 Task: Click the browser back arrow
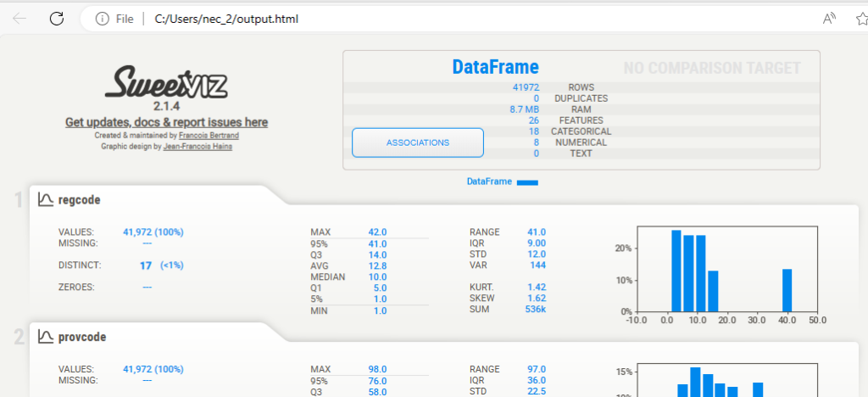click(x=19, y=18)
